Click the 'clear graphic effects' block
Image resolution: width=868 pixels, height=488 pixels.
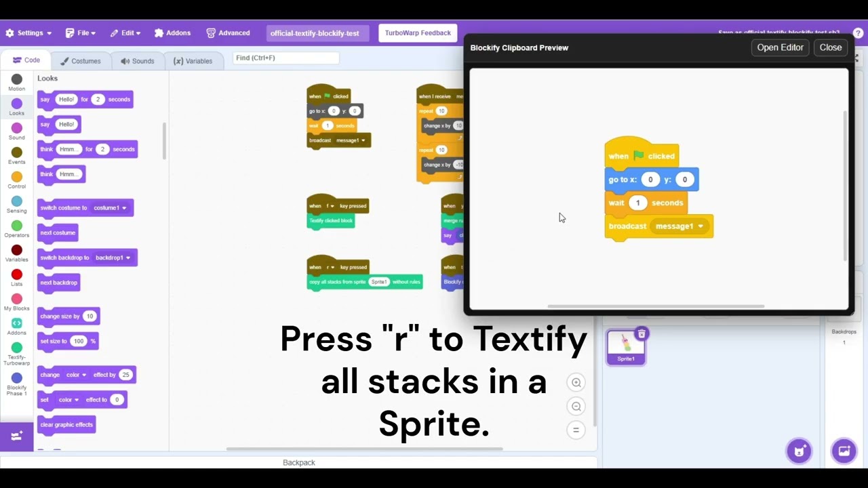coord(66,425)
